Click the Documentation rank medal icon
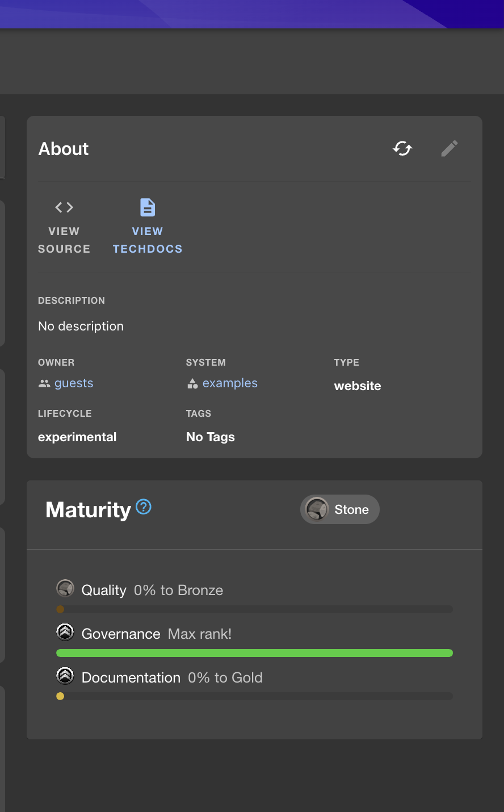This screenshot has height=812, width=504. point(65,676)
